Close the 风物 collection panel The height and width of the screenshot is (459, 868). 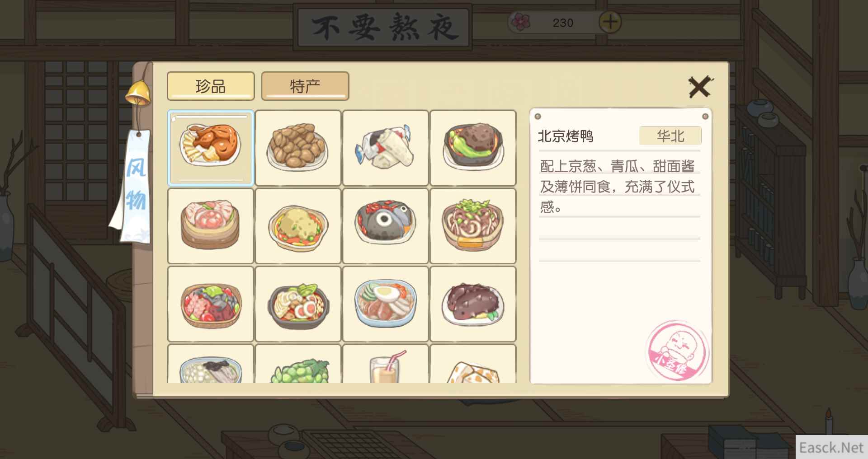point(700,87)
